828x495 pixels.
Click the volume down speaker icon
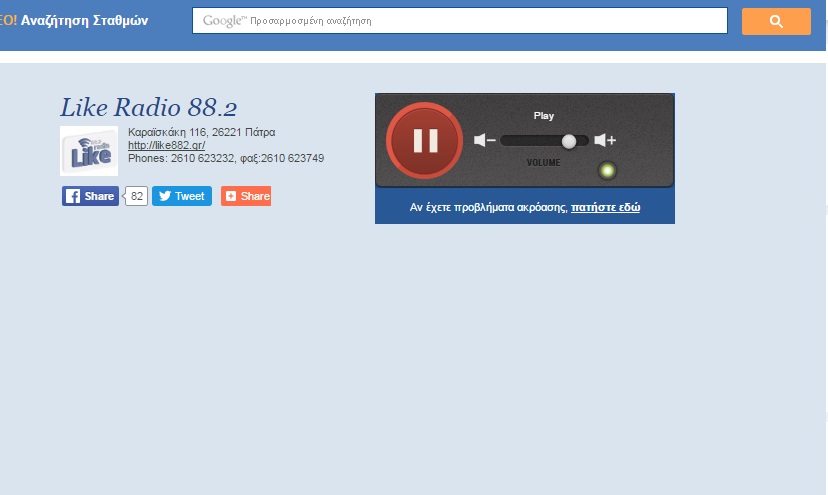click(x=484, y=140)
